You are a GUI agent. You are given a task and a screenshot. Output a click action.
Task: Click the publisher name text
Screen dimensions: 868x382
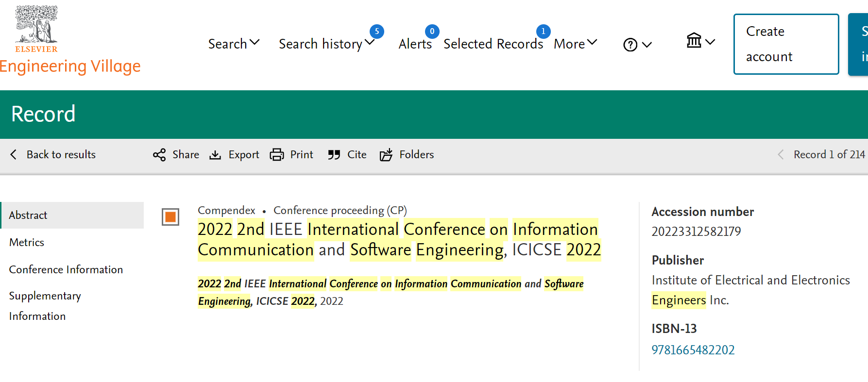[x=750, y=290]
